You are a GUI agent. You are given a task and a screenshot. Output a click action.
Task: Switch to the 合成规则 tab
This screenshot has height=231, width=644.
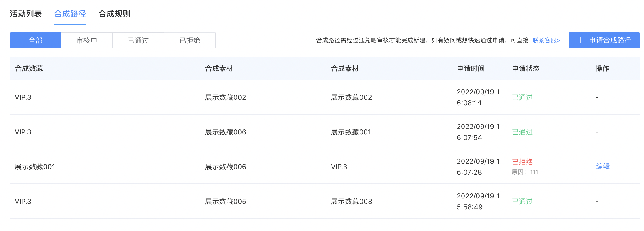(x=114, y=14)
